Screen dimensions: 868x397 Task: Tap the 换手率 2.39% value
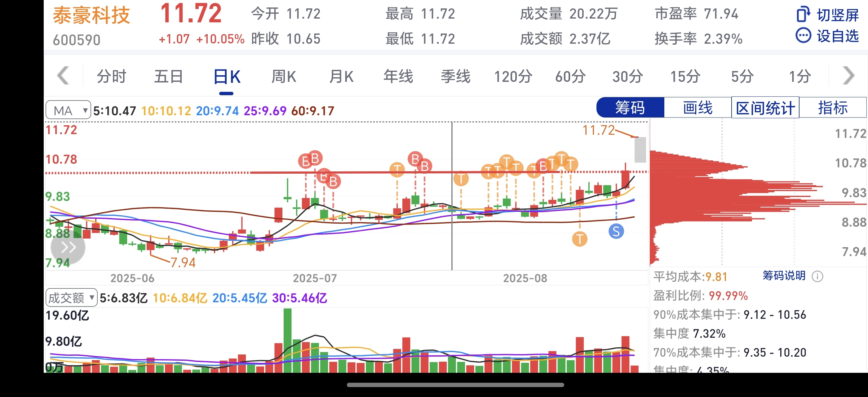tap(723, 39)
